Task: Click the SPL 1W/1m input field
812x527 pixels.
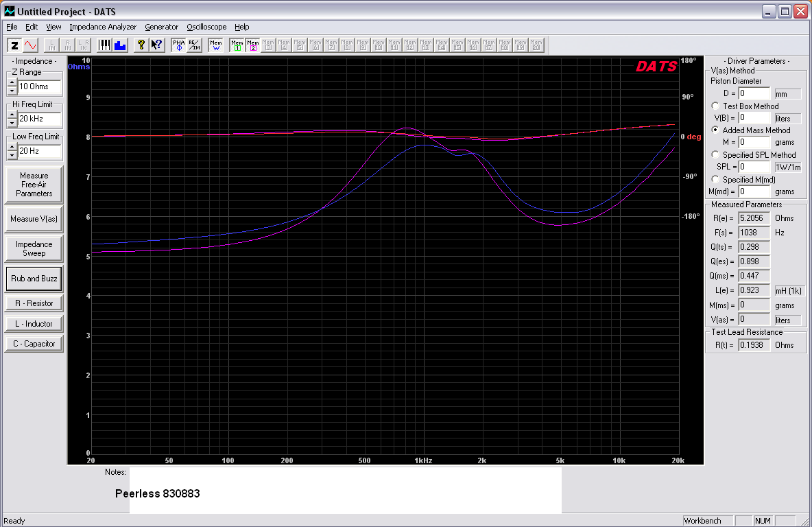Action: coord(754,167)
